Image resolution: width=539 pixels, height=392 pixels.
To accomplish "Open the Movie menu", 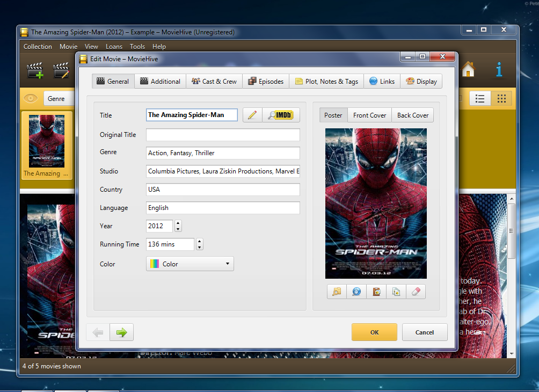I will (x=68, y=46).
